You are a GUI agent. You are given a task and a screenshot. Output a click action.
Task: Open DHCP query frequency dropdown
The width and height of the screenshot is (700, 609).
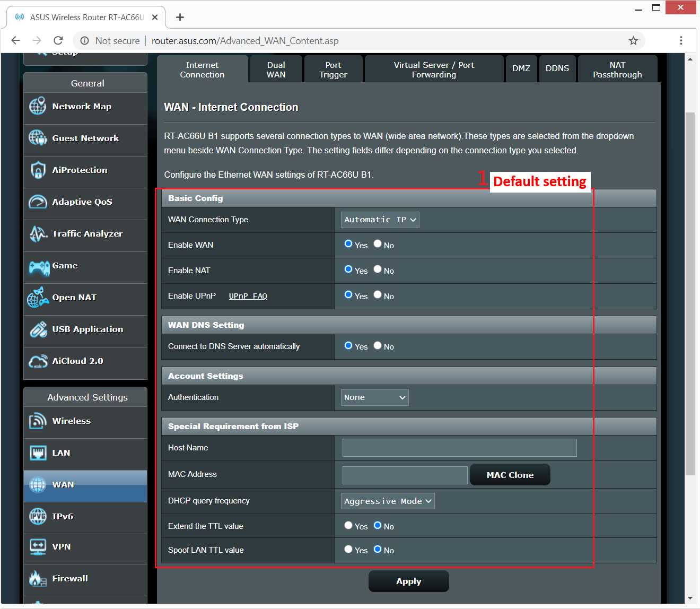click(x=388, y=501)
